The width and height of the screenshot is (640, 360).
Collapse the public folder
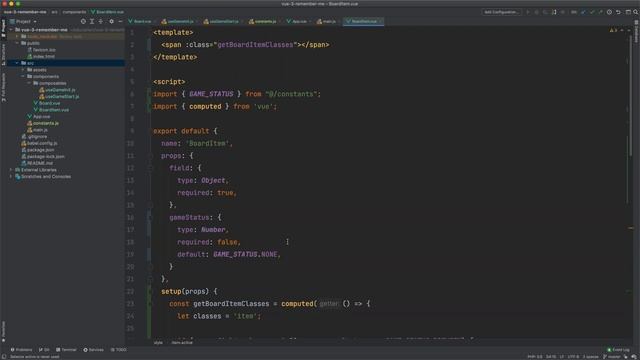coord(17,43)
